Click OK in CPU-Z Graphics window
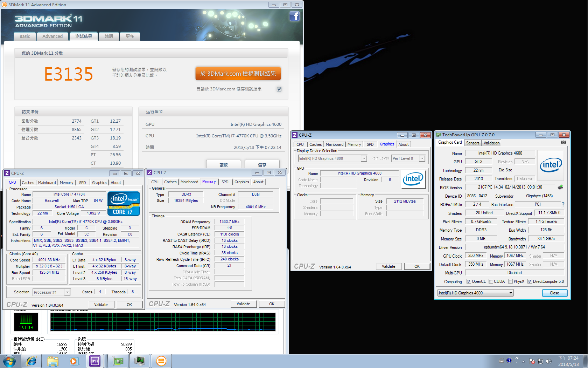Viewport: 588px width, 368px height. (x=417, y=266)
